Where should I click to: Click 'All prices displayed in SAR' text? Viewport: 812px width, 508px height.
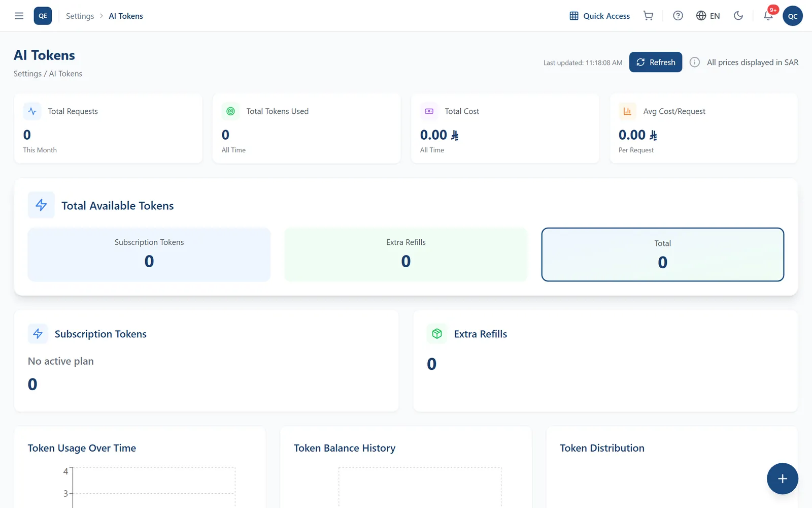pyautogui.click(x=753, y=62)
